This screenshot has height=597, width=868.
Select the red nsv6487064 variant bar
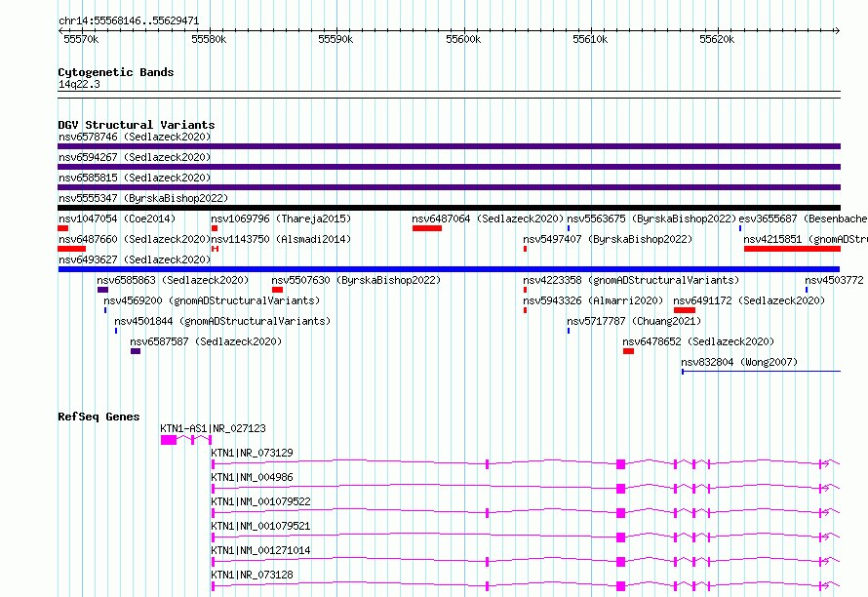pos(427,228)
